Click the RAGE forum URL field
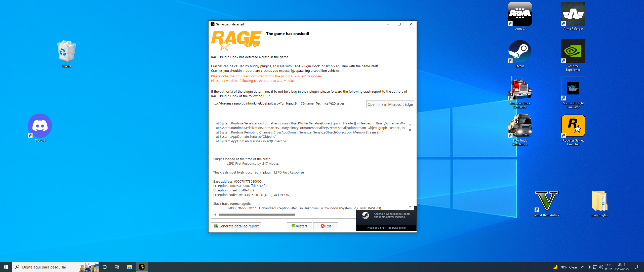 (x=278, y=104)
